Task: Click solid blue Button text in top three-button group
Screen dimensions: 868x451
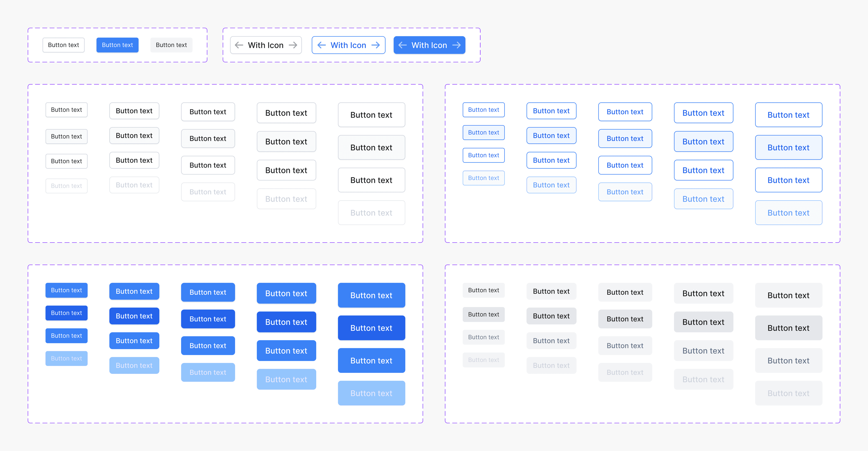Action: click(x=117, y=45)
